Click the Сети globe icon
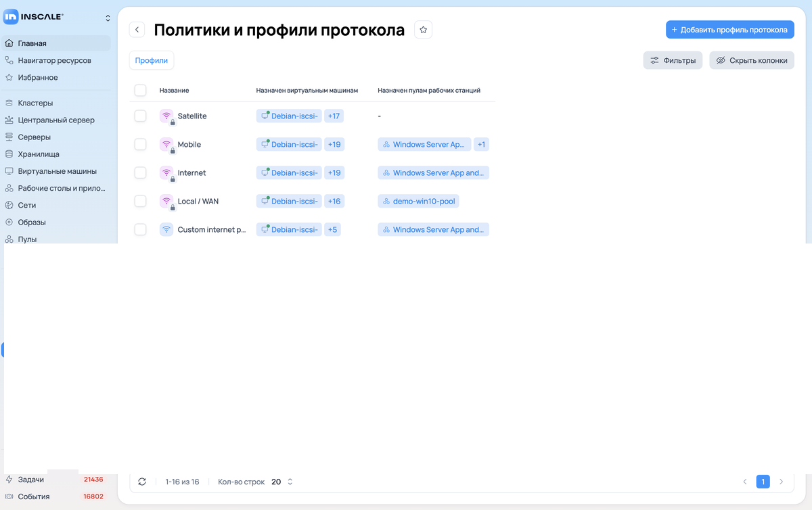This screenshot has width=812, height=510. click(9, 205)
